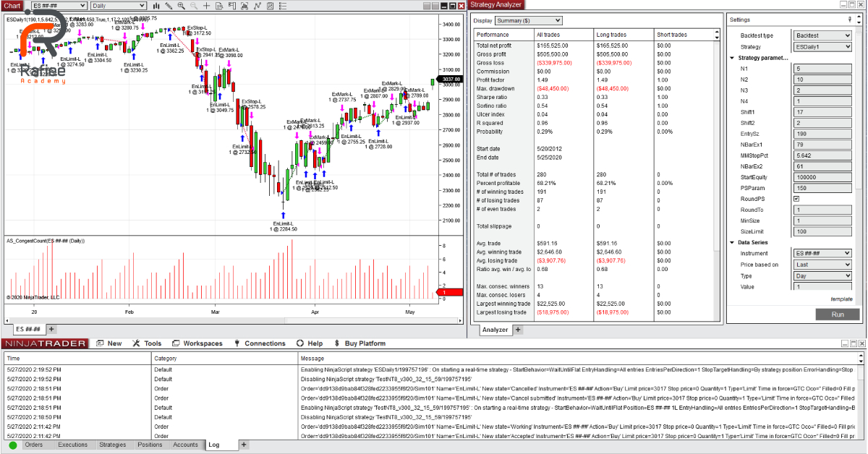
Task: Click the template link
Action: click(x=841, y=299)
